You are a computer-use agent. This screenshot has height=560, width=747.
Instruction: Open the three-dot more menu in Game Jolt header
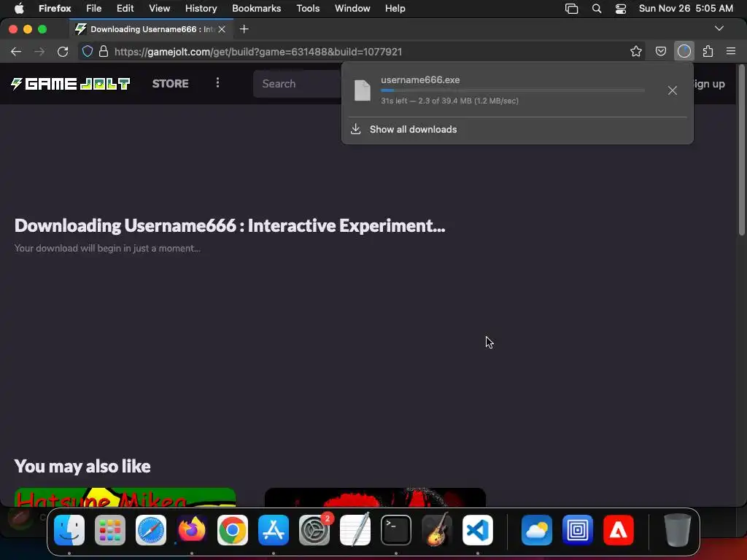217,83
